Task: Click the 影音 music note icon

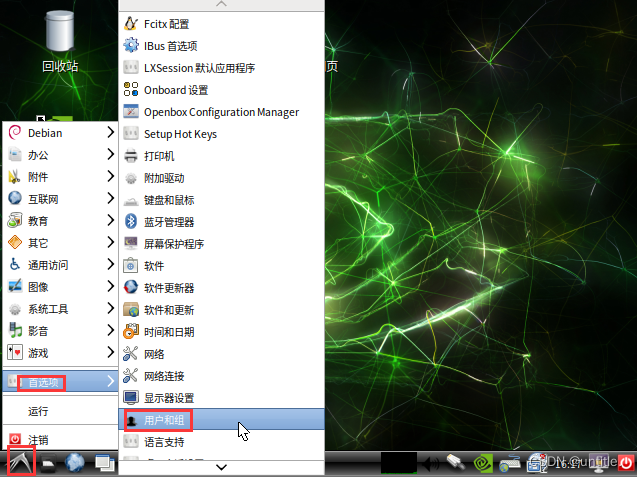Action: [x=15, y=330]
